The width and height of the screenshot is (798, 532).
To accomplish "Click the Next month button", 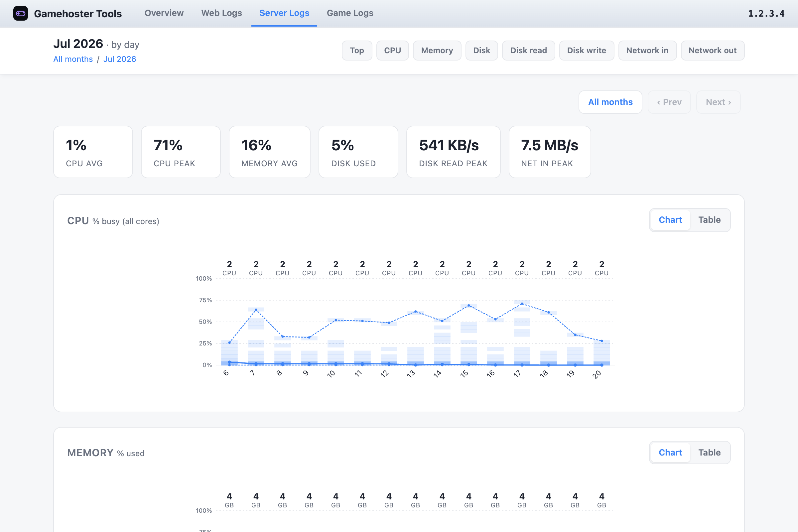I will [718, 102].
